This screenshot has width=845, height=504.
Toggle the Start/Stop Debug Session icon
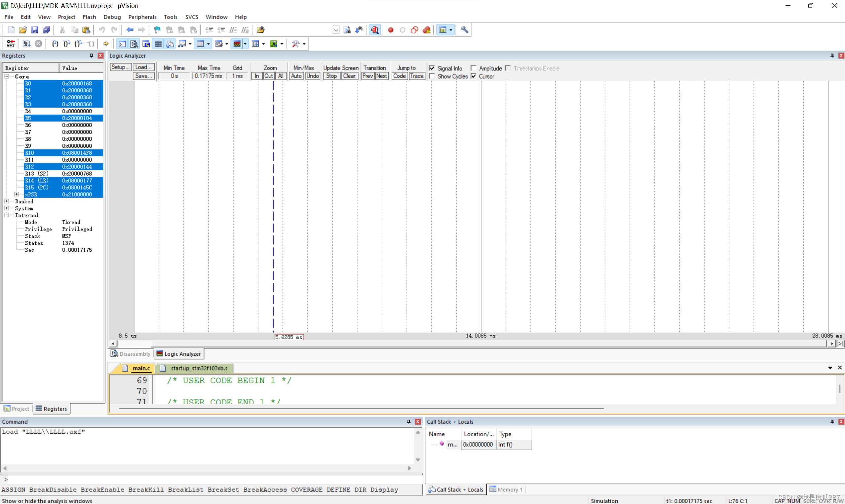point(375,30)
